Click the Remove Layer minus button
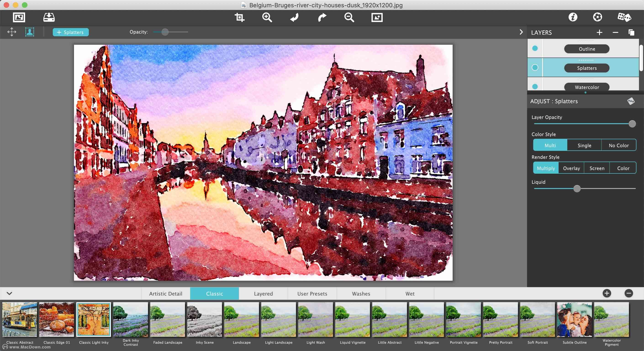The image size is (644, 351). (x=615, y=32)
